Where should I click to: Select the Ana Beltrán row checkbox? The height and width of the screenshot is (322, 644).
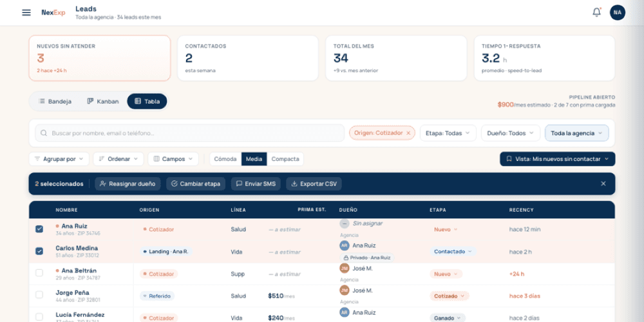click(39, 273)
